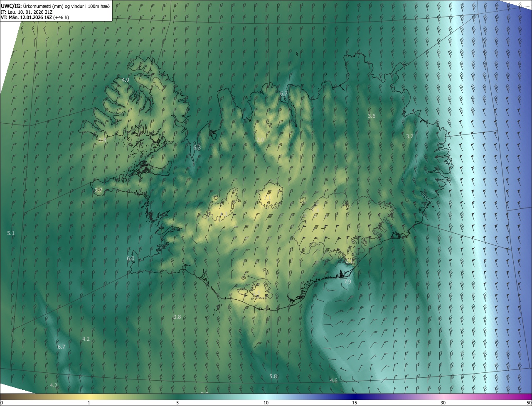This screenshot has width=532, height=406.
Task: Click the 2.7 value on the Snæfellsnes peninsula
Action: click(x=99, y=190)
